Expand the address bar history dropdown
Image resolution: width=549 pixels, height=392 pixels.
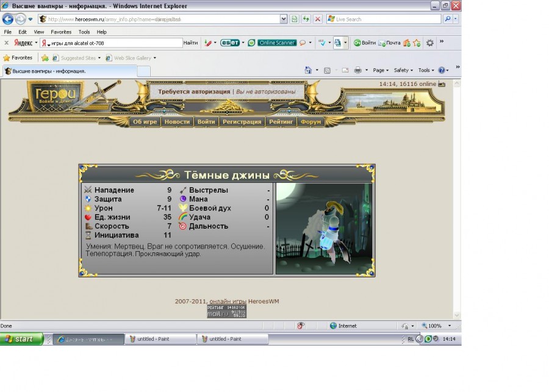click(284, 20)
